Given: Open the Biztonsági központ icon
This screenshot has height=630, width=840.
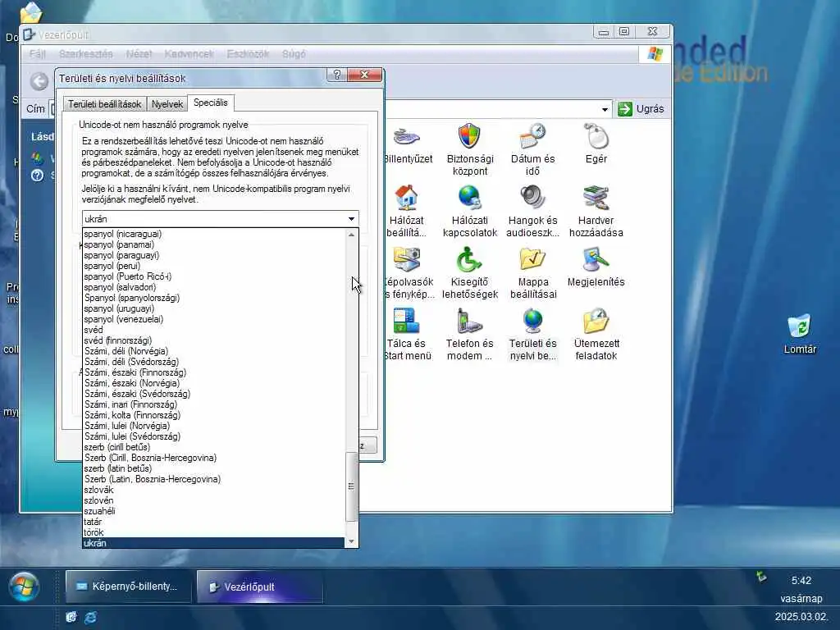Looking at the screenshot, I should (469, 149).
